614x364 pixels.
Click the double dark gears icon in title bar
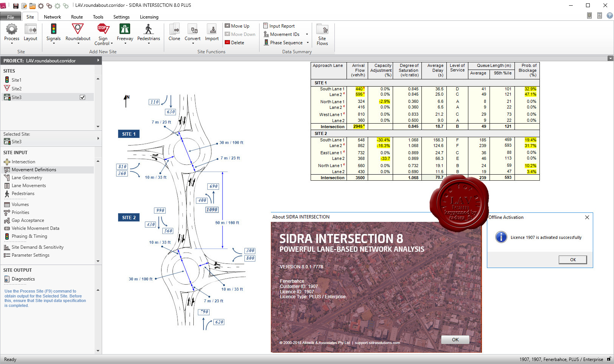click(49, 6)
